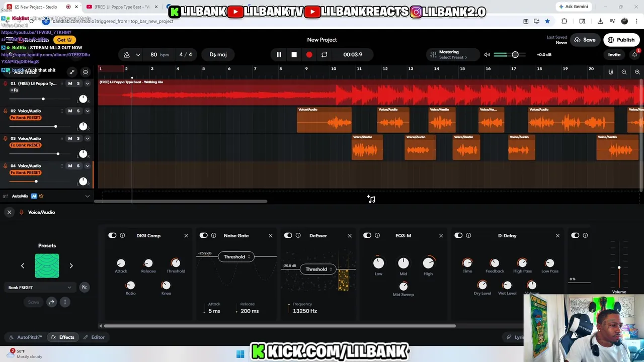Viewport: 644px width, 362px height.
Task: Collapse track heights icon
Action: [x=86, y=72]
